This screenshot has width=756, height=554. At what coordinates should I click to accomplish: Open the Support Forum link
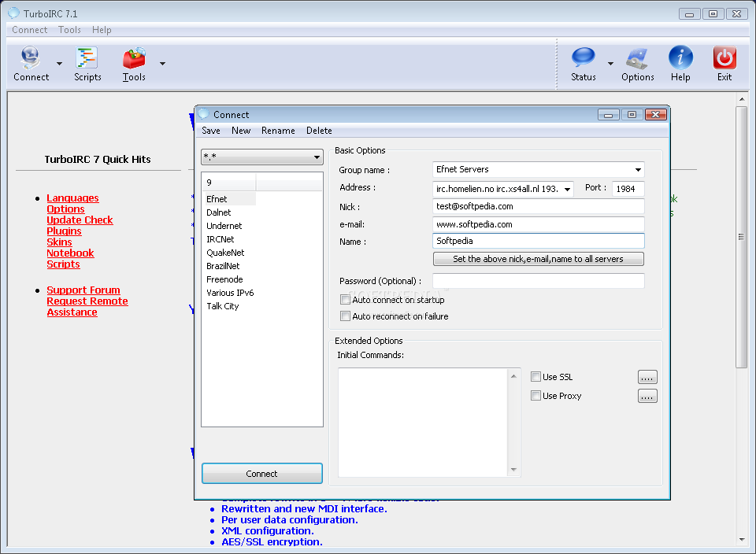(x=83, y=290)
